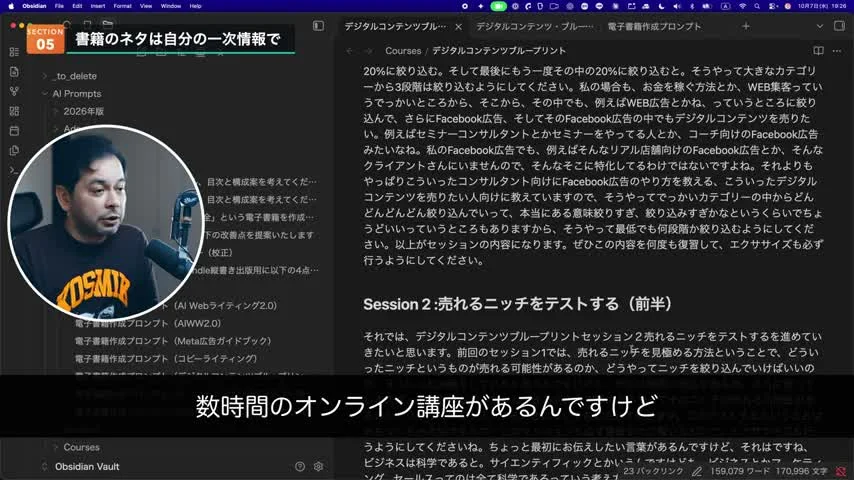This screenshot has width=854, height=480.
Task: Open the View menu
Action: coord(146,6)
